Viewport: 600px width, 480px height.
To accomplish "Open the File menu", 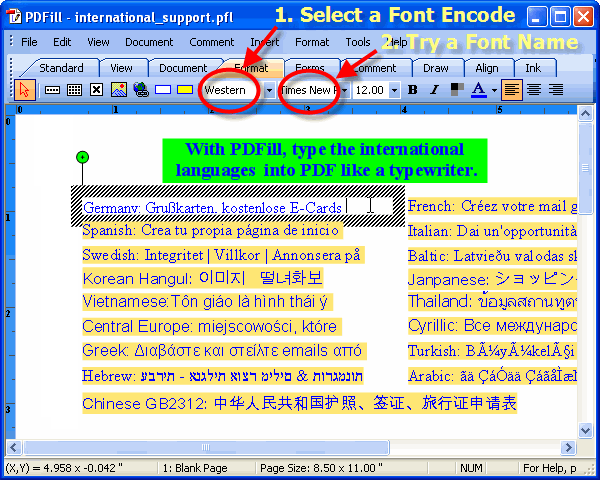I will tap(29, 42).
